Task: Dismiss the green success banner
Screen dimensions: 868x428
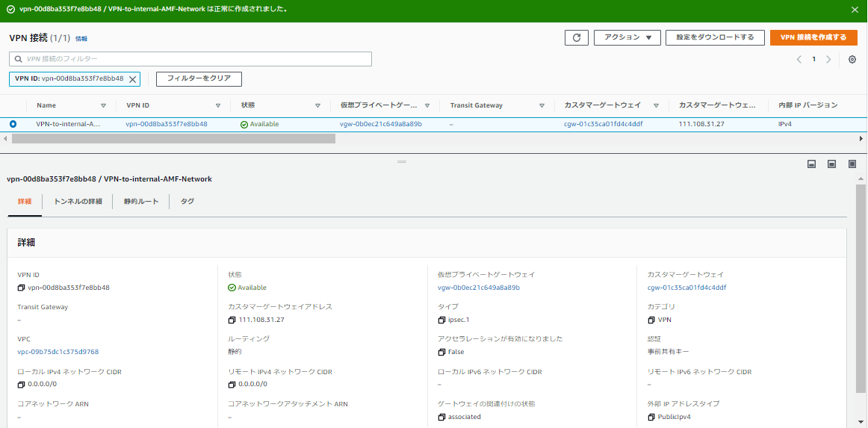Action: [855, 10]
